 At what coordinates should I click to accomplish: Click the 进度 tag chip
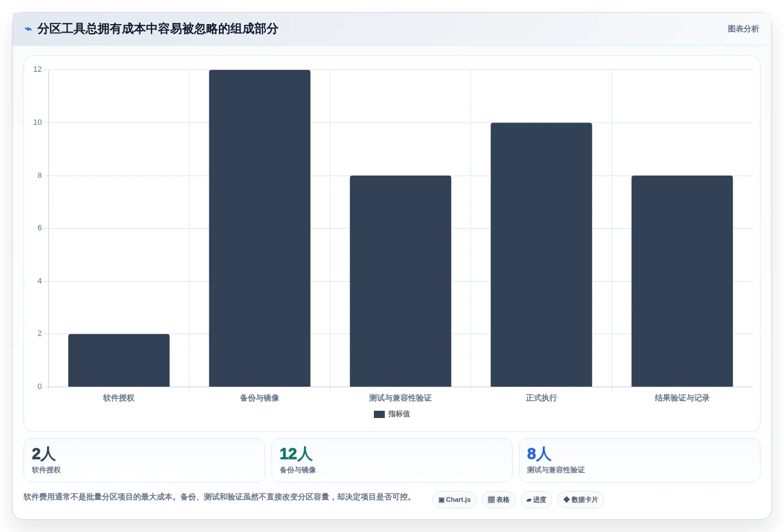pyautogui.click(x=536, y=500)
